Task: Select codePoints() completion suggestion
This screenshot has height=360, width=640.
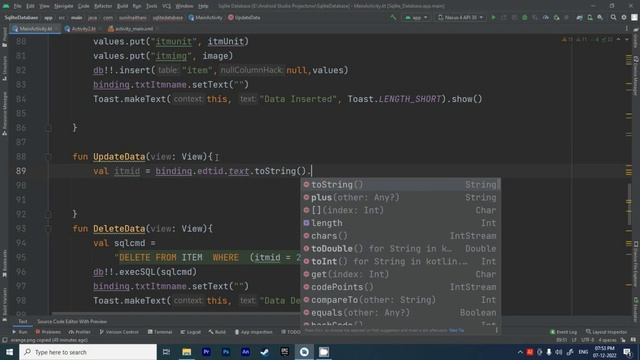Action: pyautogui.click(x=400, y=287)
